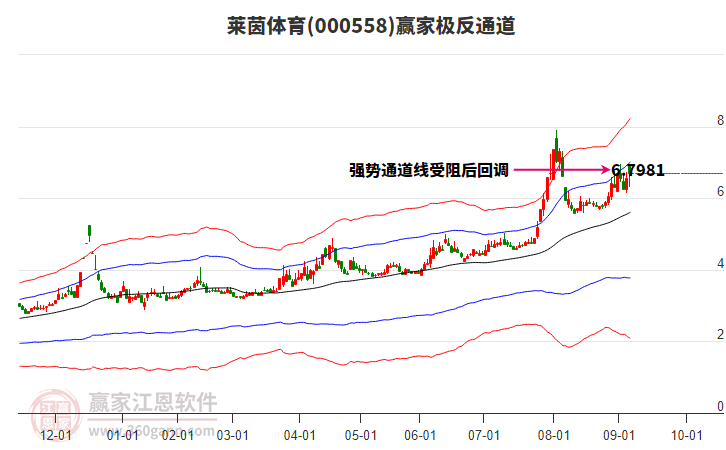Screen dimensions: 726x450
Task: Click the y-axis value 6
Action: 720,191
